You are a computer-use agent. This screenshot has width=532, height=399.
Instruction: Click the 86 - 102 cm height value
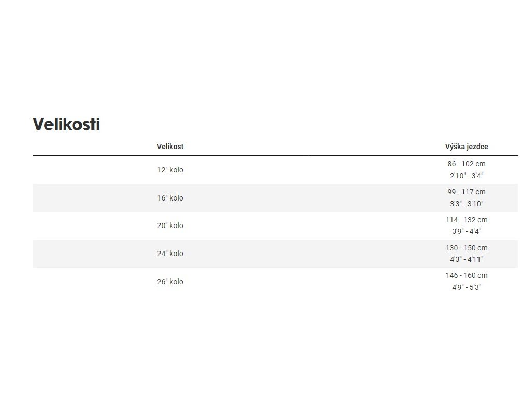466,164
